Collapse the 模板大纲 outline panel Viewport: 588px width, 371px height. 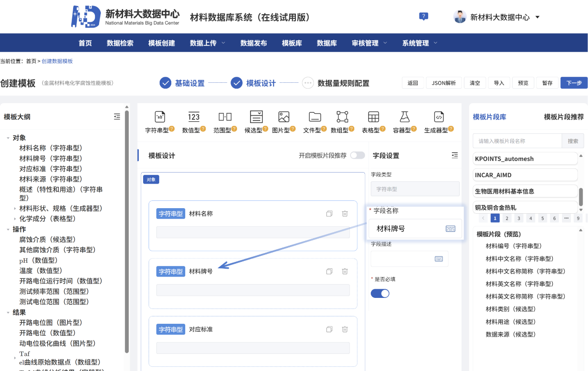[x=117, y=117]
